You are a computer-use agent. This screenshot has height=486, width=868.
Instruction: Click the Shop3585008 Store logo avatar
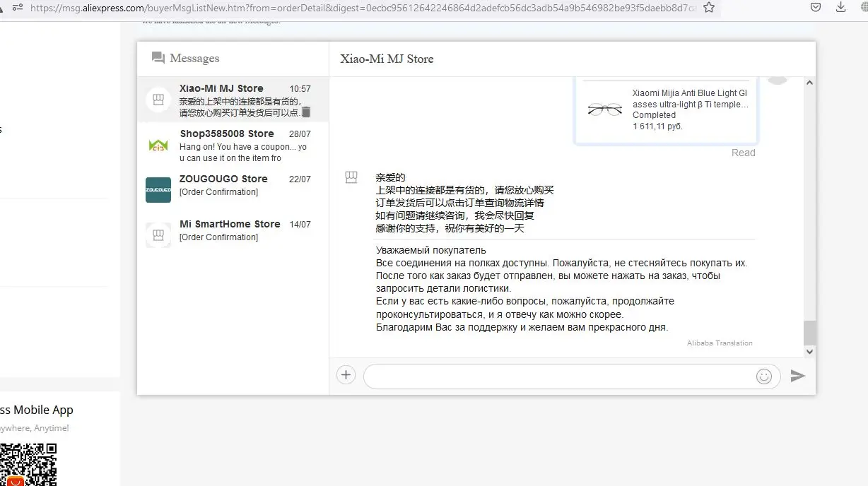pos(158,145)
